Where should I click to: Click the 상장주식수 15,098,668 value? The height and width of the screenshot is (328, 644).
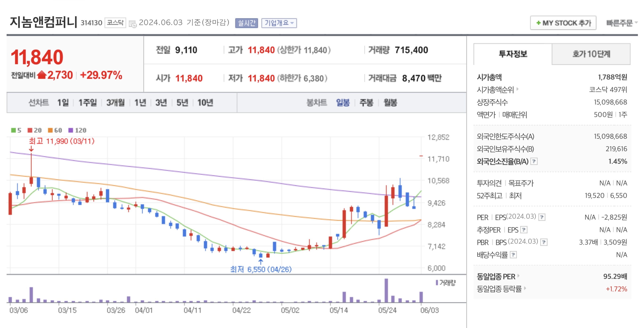610,102
